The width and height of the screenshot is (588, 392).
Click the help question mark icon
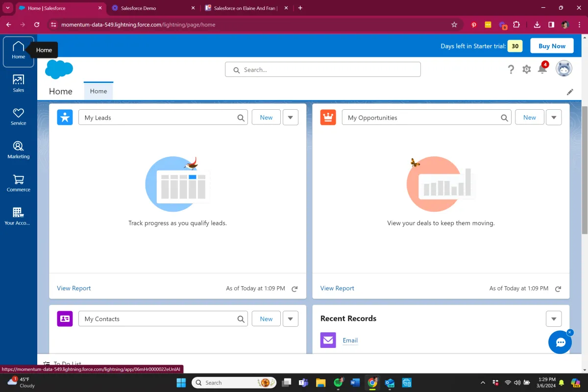511,70
